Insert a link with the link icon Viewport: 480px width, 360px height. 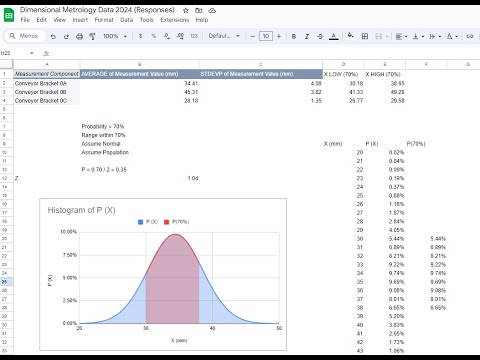[470, 36]
